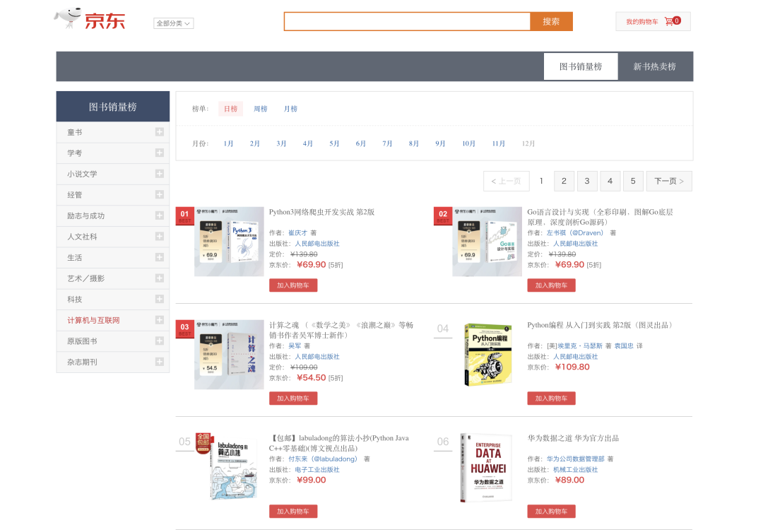The height and width of the screenshot is (532, 763).
Task: Expand the 计算机与互联网 plus icon
Action: pos(159,320)
